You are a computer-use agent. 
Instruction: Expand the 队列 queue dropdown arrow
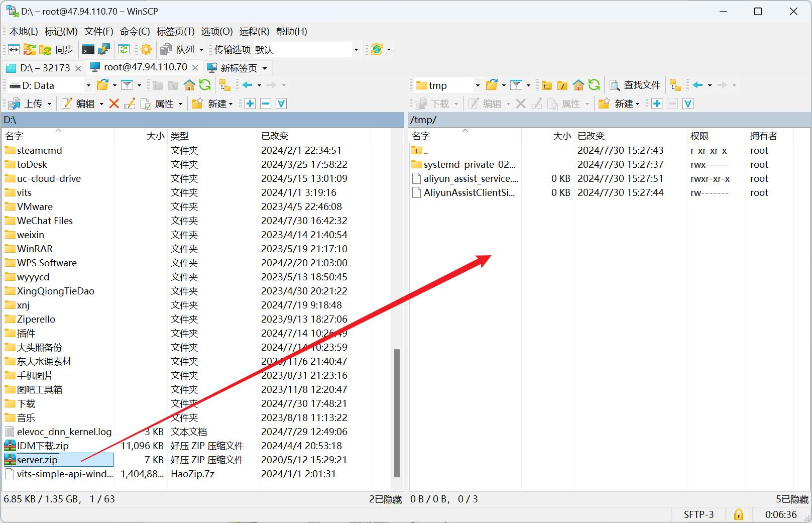(x=201, y=50)
